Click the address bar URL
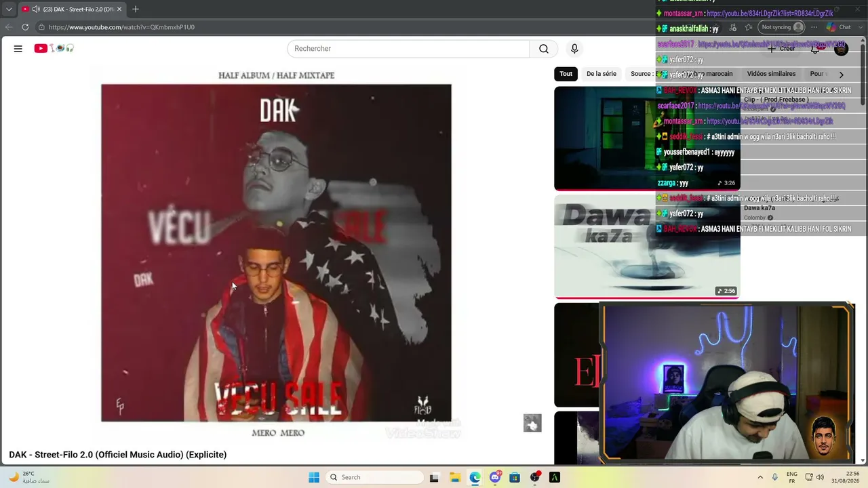 (x=121, y=27)
